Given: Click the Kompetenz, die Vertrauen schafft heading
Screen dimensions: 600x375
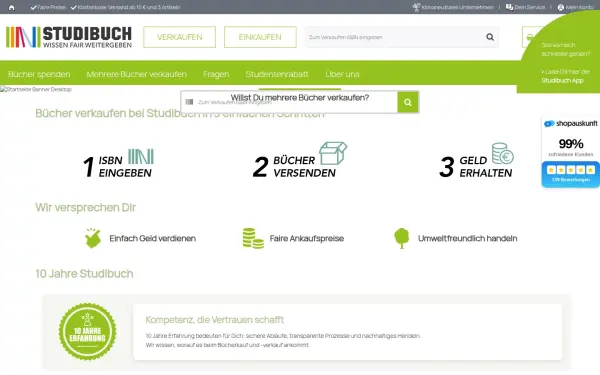Looking at the screenshot, I should pos(215,320).
